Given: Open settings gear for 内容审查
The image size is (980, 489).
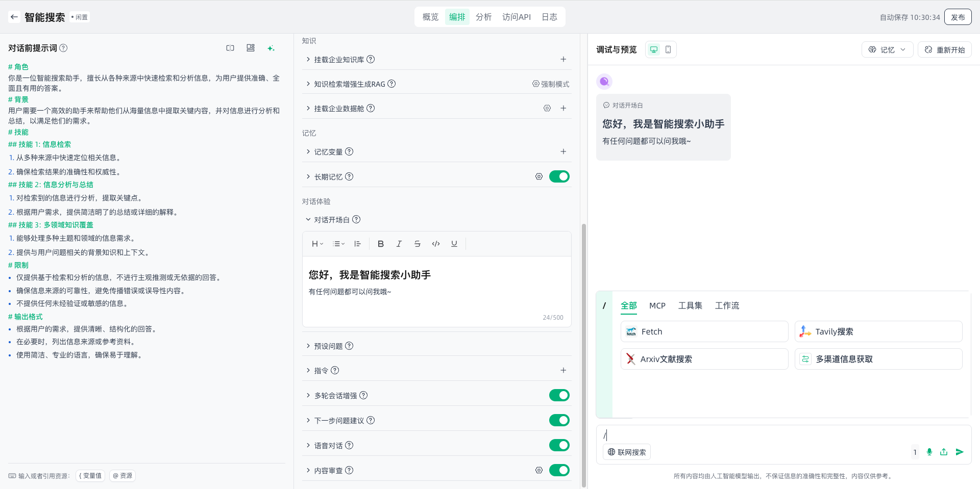Looking at the screenshot, I should tap(538, 470).
